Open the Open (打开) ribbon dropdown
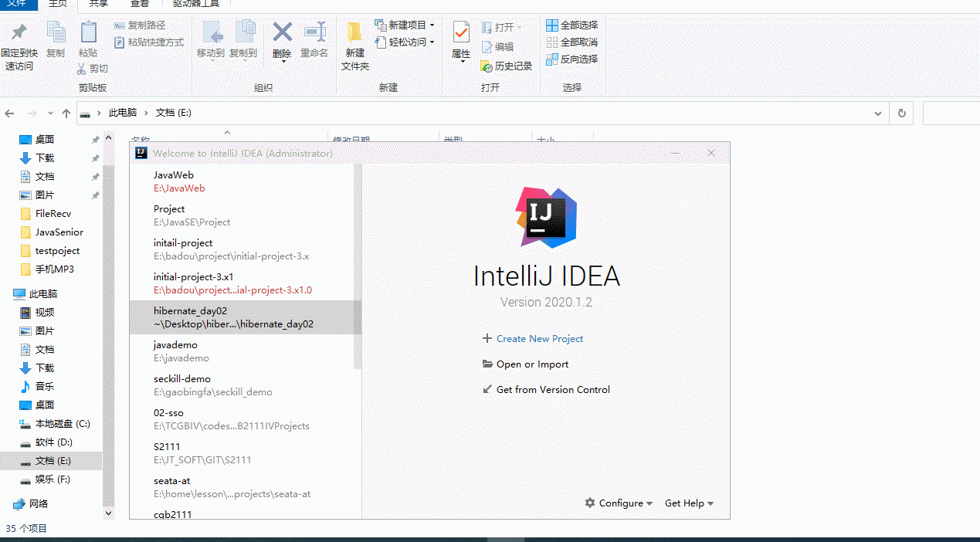This screenshot has width=980, height=542. click(x=502, y=27)
